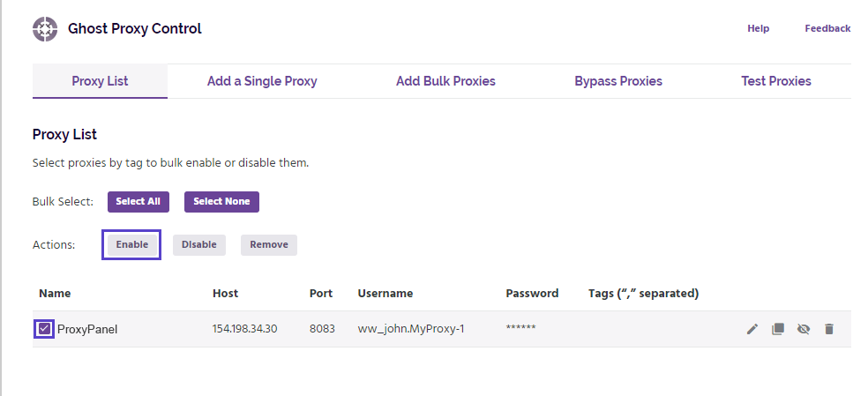Click the username ww_john.MyProxy-1
This screenshot has height=396, width=868.
[x=410, y=329]
